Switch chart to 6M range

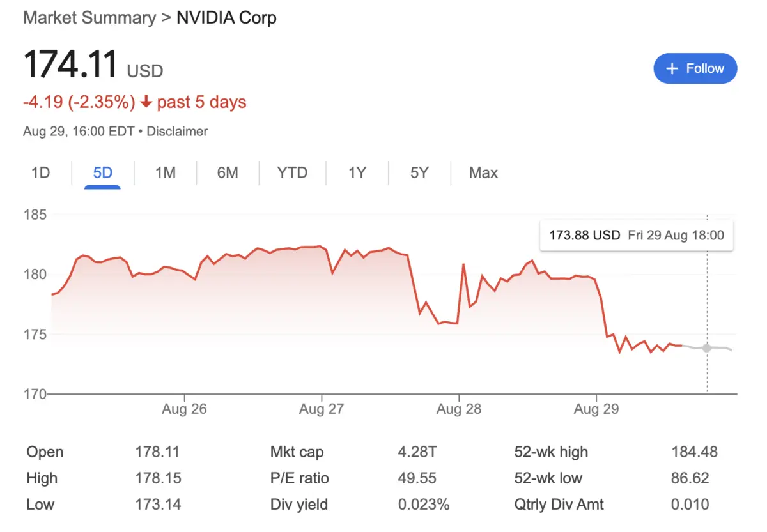click(227, 172)
